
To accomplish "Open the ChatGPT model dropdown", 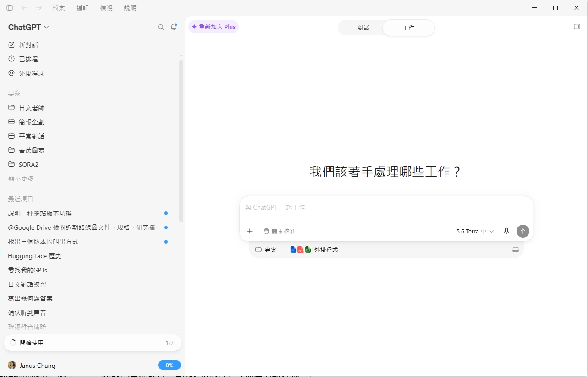I will click(x=28, y=27).
